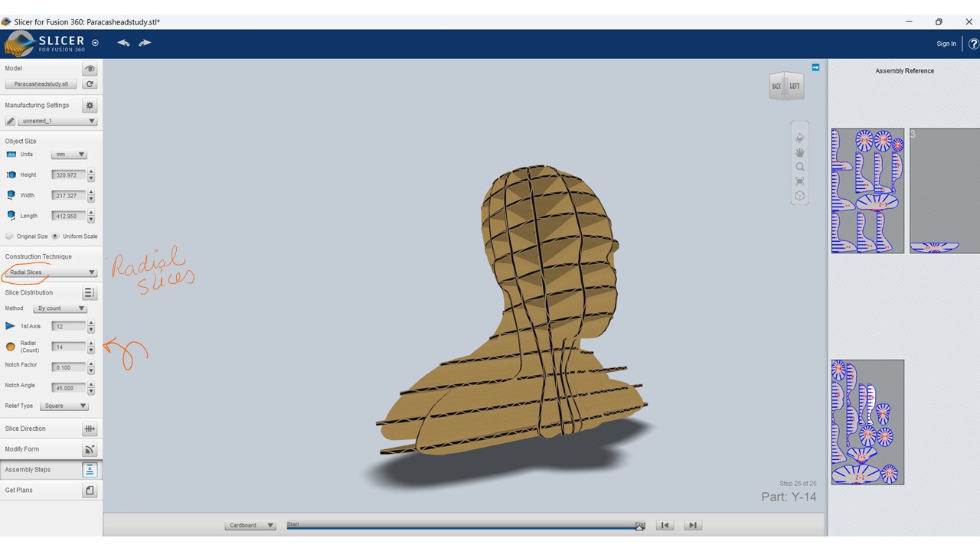Go to previous assembly step
The height and width of the screenshot is (551, 980).
pyautogui.click(x=665, y=526)
